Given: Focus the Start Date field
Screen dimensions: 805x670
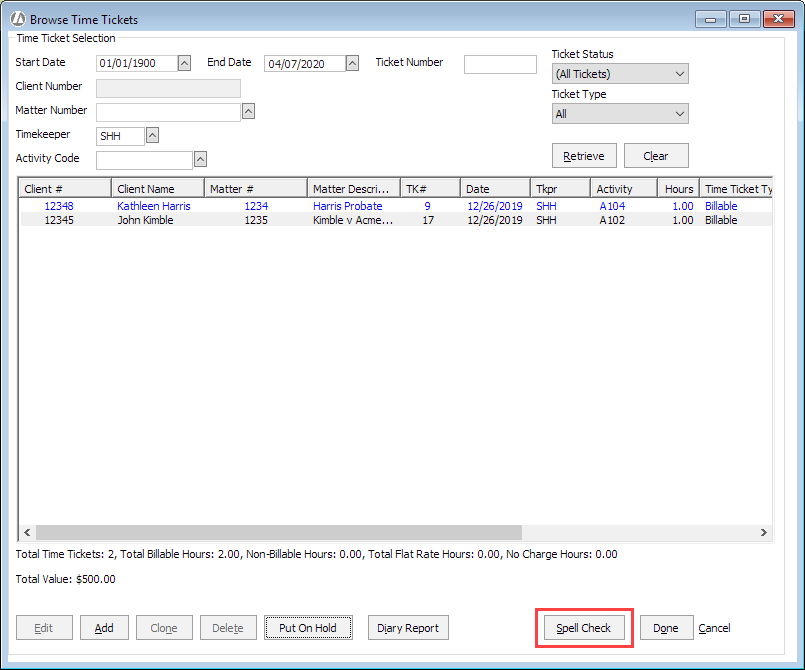Looking at the screenshot, I should click(x=137, y=63).
